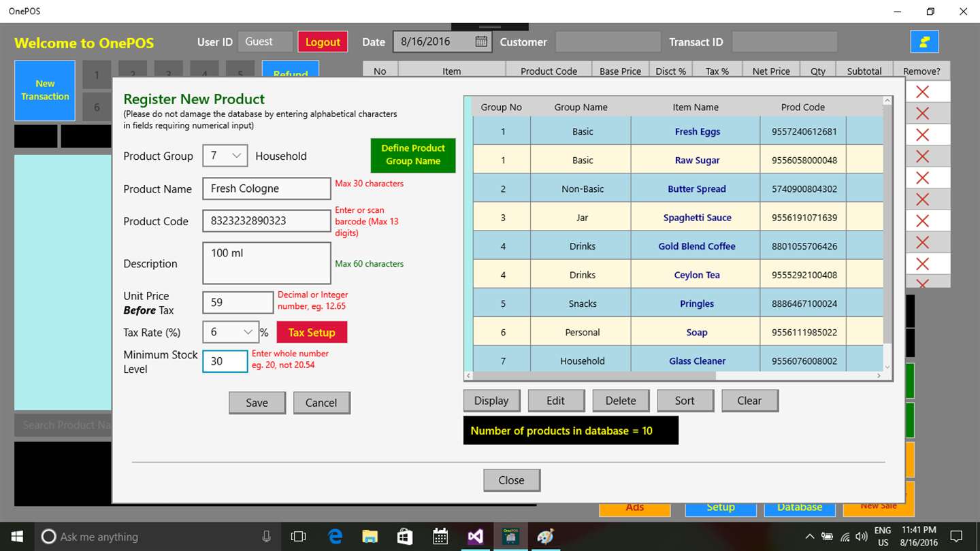Click the yellow icon button beside Transact ID
980x551 pixels.
pyautogui.click(x=925, y=41)
